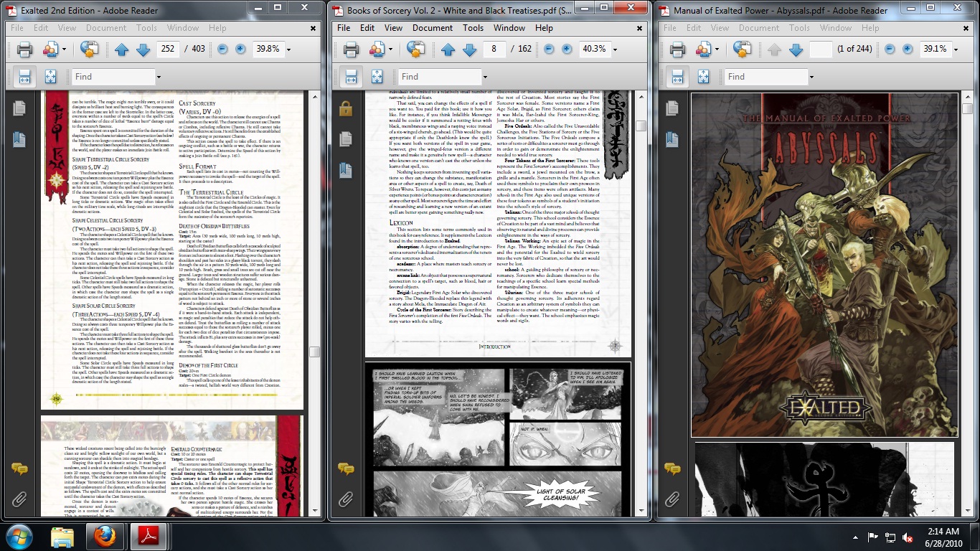Zoom out in Books of Sorcery window
This screenshot has height=551, width=980.
(x=549, y=49)
